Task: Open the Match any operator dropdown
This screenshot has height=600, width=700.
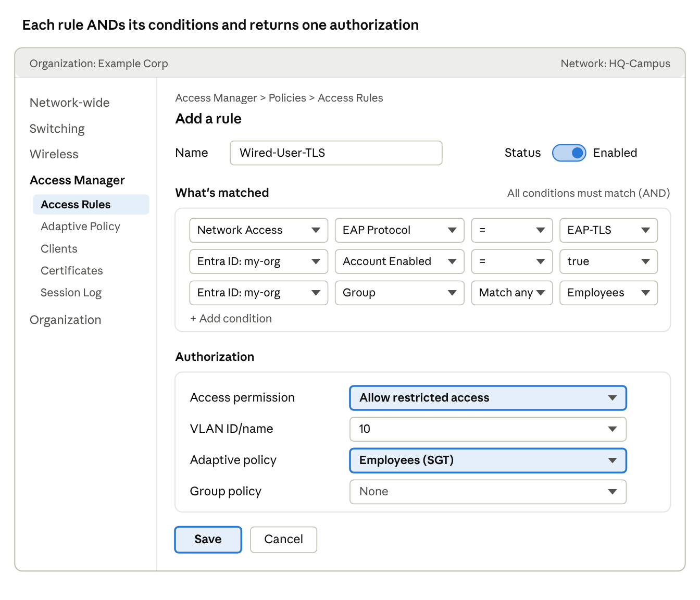Action: click(x=512, y=293)
